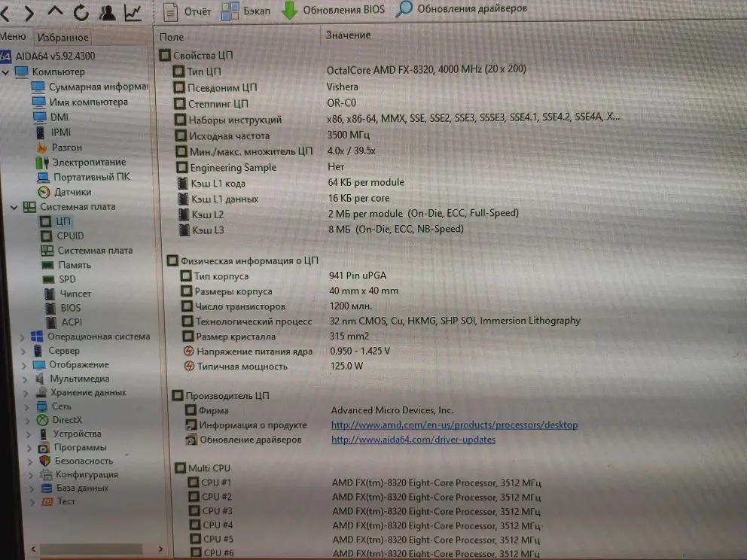
Task: Open the Чипсет chip icon
Action: pos(50,294)
